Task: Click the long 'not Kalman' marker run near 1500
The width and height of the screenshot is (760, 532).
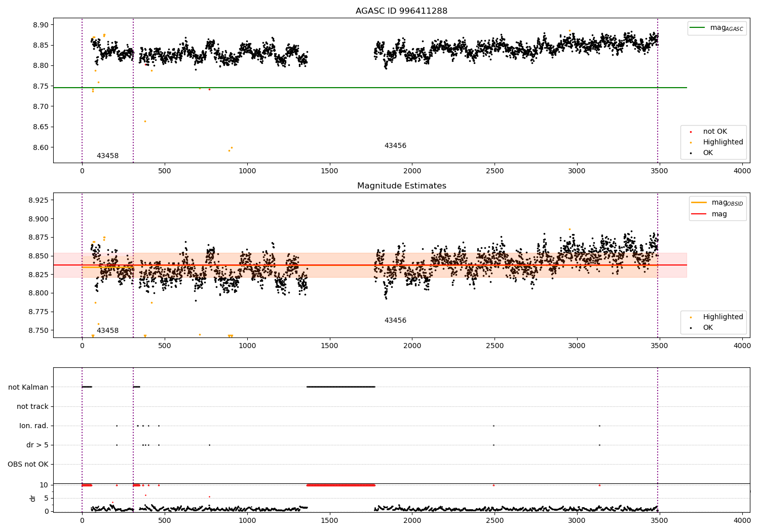Action: tap(341, 387)
